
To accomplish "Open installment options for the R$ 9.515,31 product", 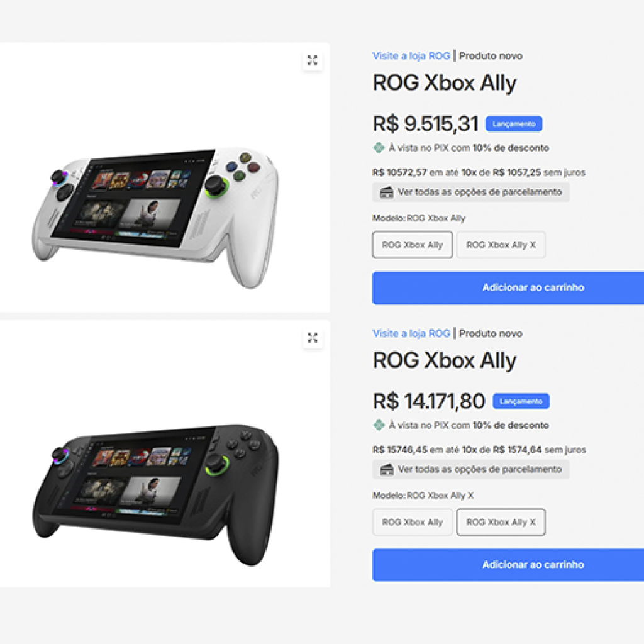I will pos(479,192).
